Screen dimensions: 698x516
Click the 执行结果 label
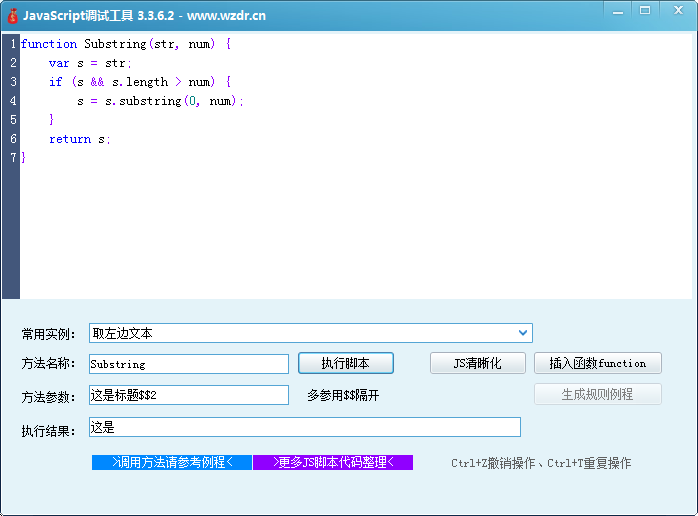click(48, 431)
